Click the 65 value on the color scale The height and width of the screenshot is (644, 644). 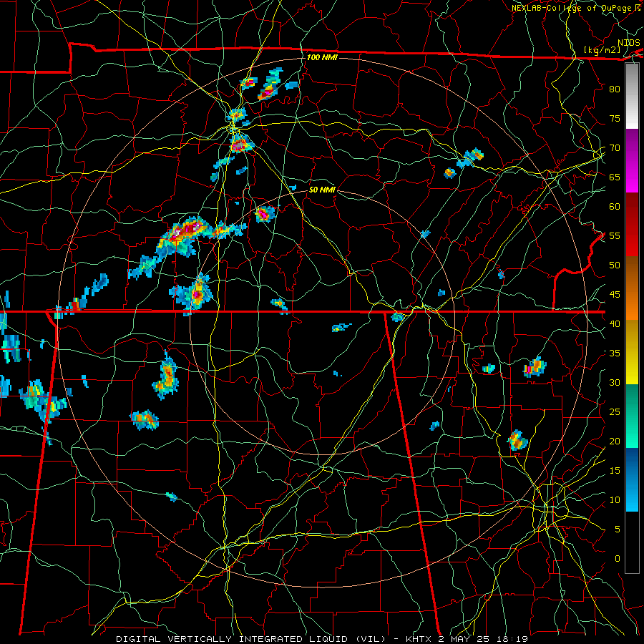pos(615,177)
